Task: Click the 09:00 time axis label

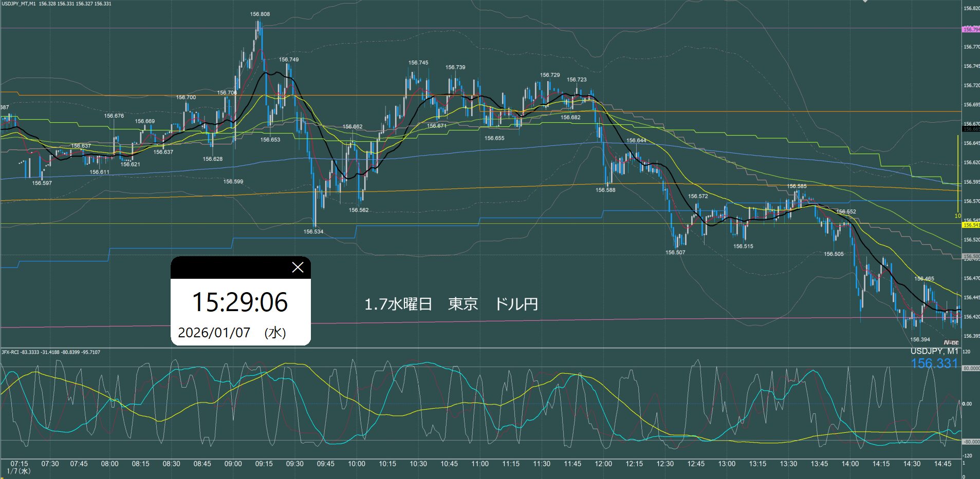Action: coord(233,464)
